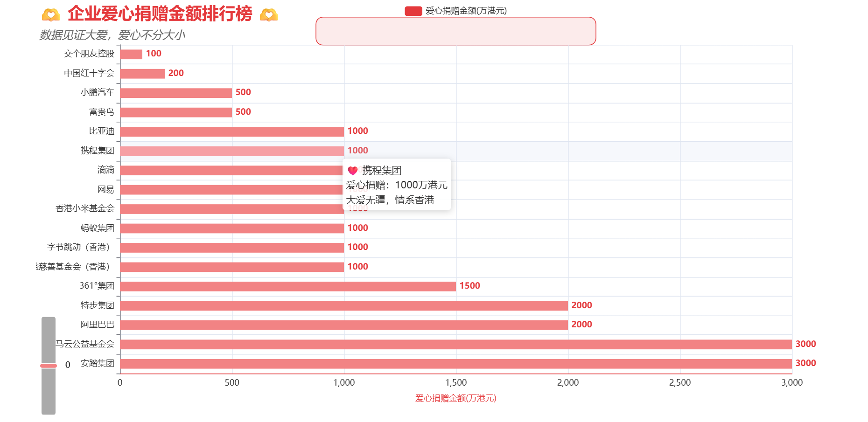This screenshot has width=868, height=422.
Task: Click the heart icon in the tooltip
Action: tap(353, 171)
